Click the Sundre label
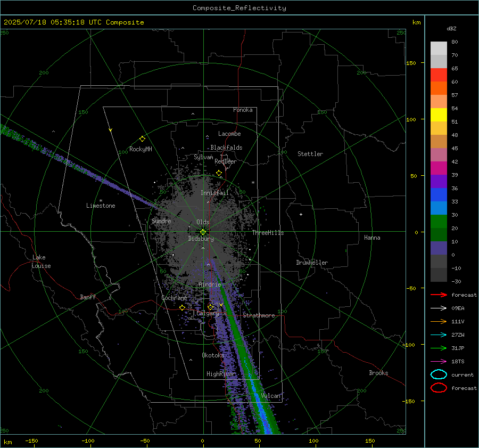The height and width of the screenshot is (448, 479). coord(161,221)
